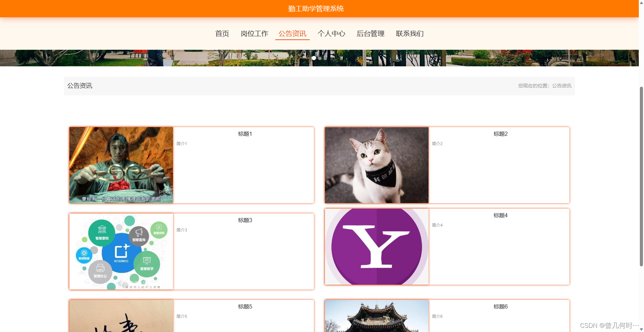Viewport: 644px width, 332px height.
Task: Select the third carousel indicator dot
Action: click(x=325, y=58)
